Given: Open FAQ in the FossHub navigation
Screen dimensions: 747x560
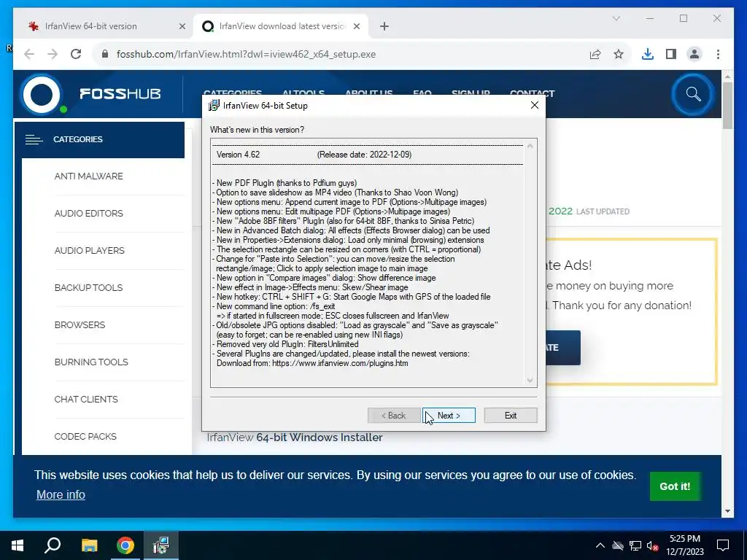Looking at the screenshot, I should pos(422,93).
